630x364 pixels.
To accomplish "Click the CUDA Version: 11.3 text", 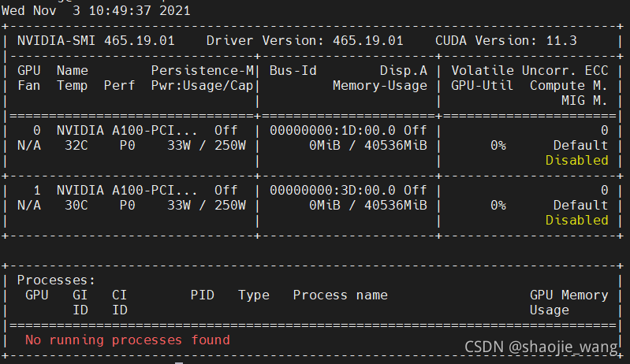I will tap(516, 40).
